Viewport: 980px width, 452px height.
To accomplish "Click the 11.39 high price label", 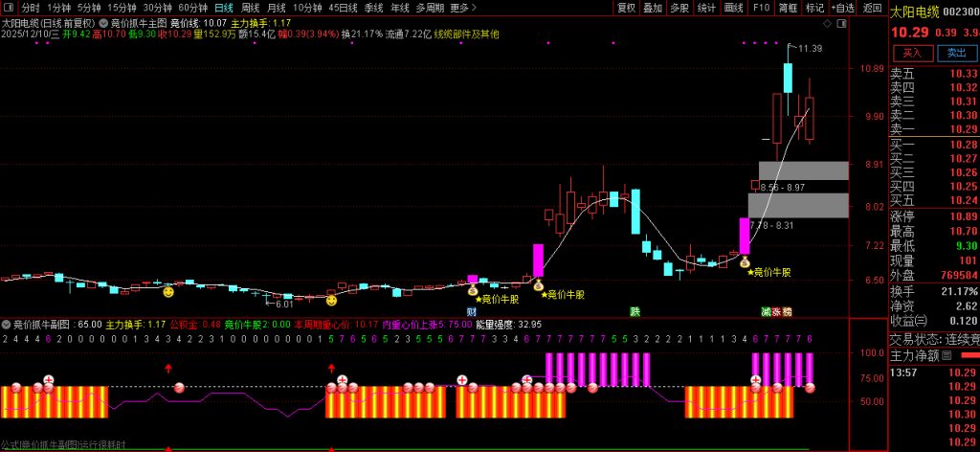I will click(810, 48).
